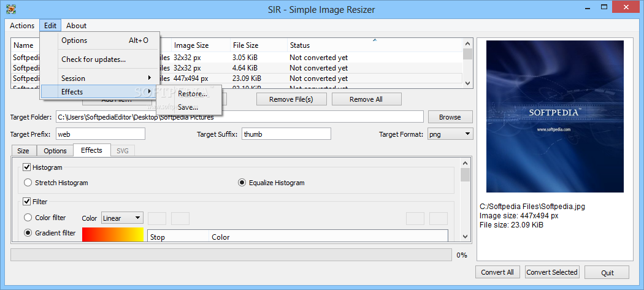Focus the Target Prefix field
The height and width of the screenshot is (290, 644).
click(x=101, y=134)
